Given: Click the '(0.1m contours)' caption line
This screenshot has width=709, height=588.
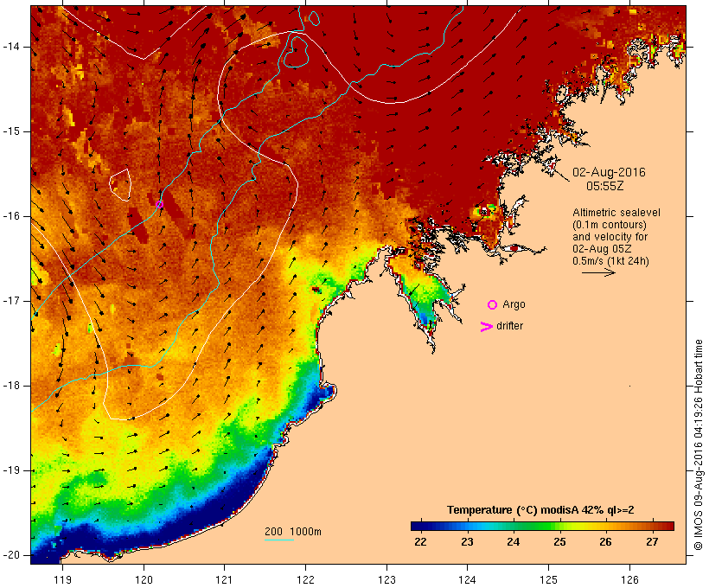Looking at the screenshot, I should (609, 225).
